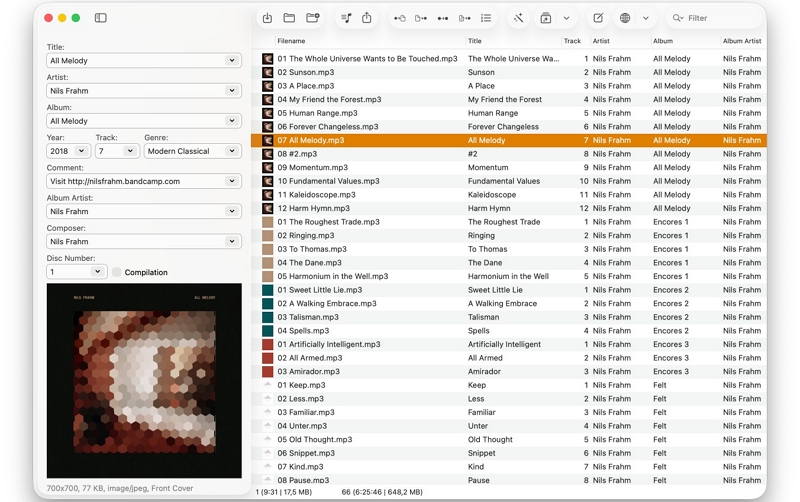Select file '12 Harm Hymn.mp3'
This screenshot has height=502, width=800.
tap(313, 208)
